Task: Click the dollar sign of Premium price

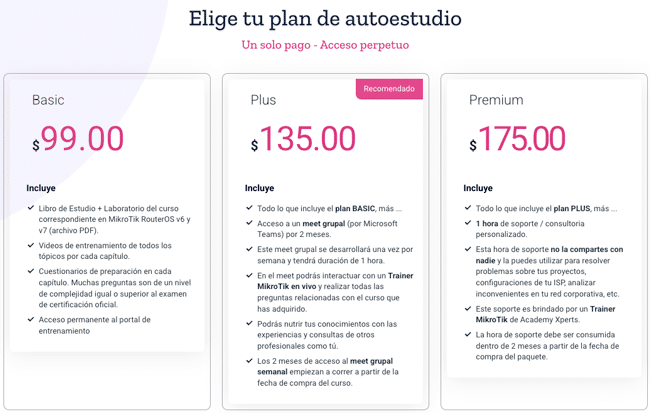Action: [x=473, y=145]
